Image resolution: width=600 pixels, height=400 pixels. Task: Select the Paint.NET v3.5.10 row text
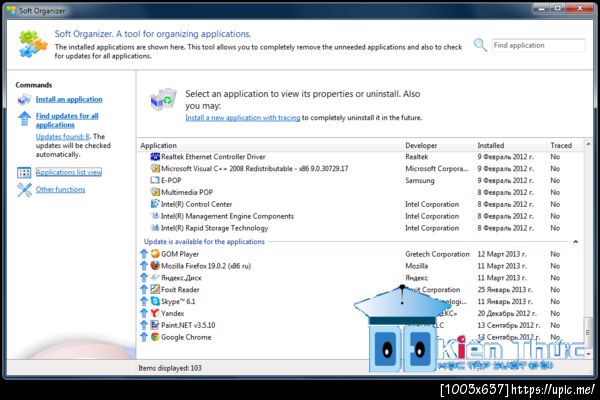(x=188, y=325)
